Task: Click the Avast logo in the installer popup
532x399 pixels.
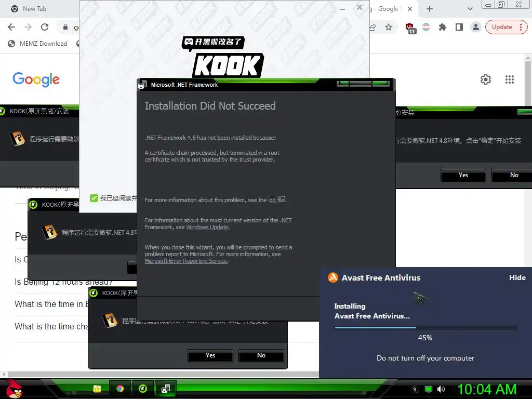Action: coord(333,277)
